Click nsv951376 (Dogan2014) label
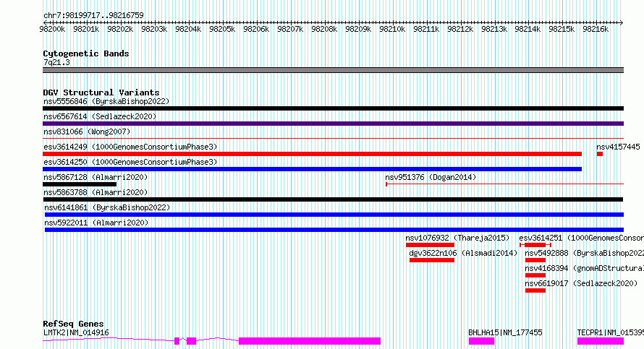Viewport: 644px width, 349px height. pyautogui.click(x=431, y=177)
